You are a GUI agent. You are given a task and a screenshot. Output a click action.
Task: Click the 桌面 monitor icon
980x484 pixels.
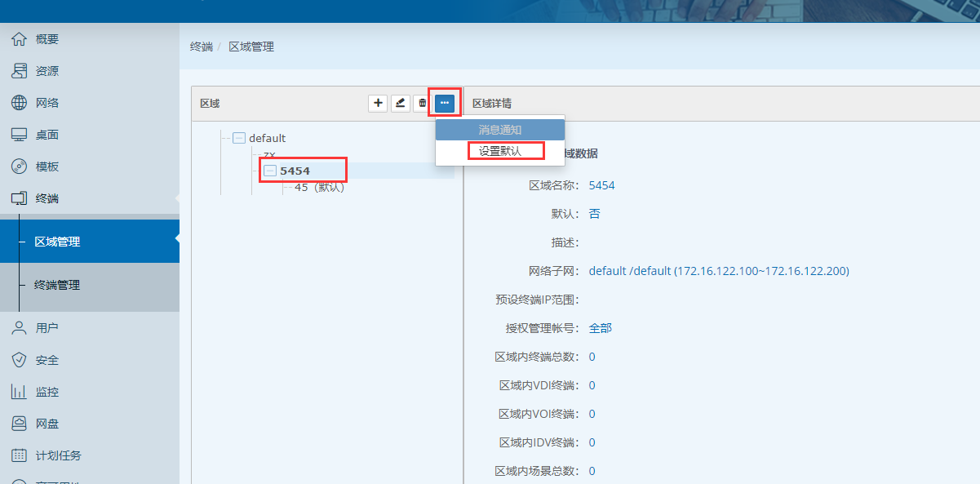[x=19, y=135]
